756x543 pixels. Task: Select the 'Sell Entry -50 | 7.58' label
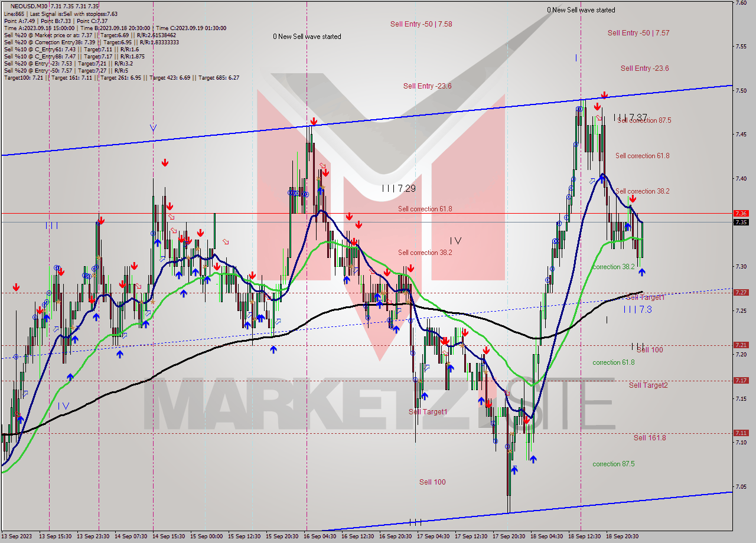pos(421,24)
